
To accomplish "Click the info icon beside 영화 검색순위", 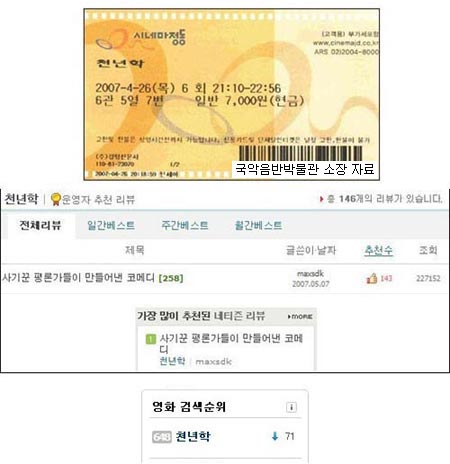I will coord(291,407).
